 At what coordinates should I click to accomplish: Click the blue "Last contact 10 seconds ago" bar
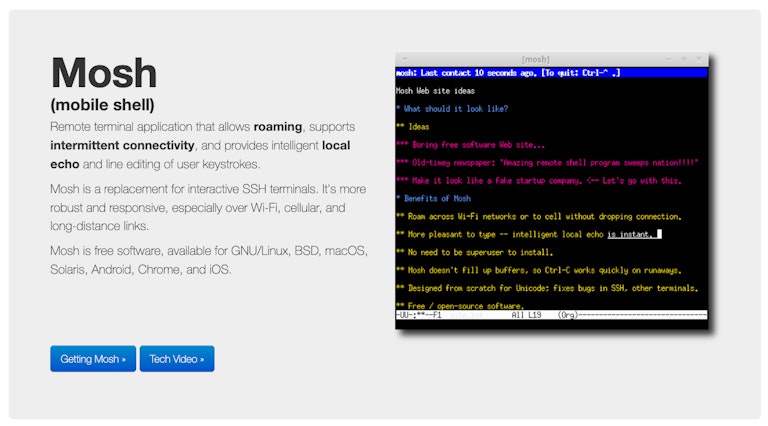552,73
